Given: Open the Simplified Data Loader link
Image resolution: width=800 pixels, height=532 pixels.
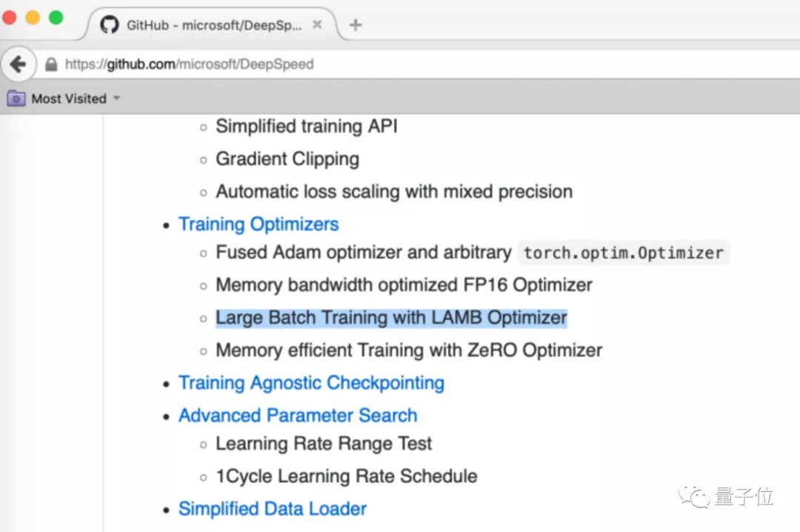Looking at the screenshot, I should [x=273, y=508].
